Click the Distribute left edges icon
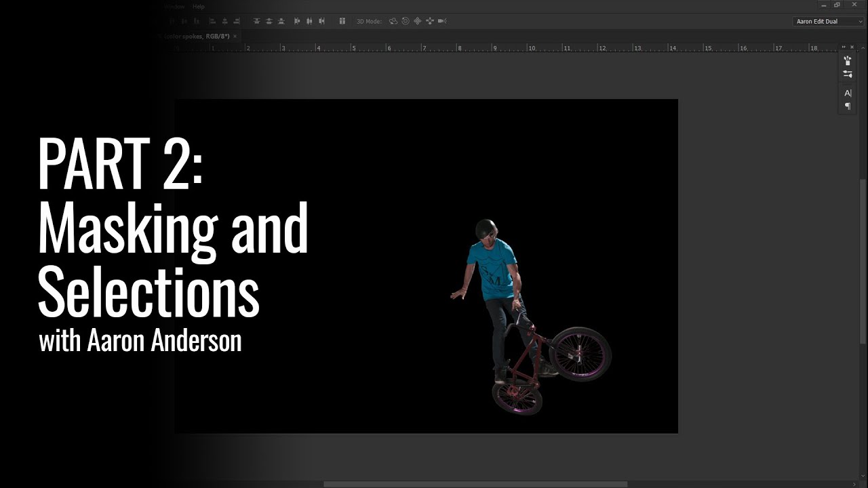Image resolution: width=868 pixels, height=488 pixels. point(297,21)
